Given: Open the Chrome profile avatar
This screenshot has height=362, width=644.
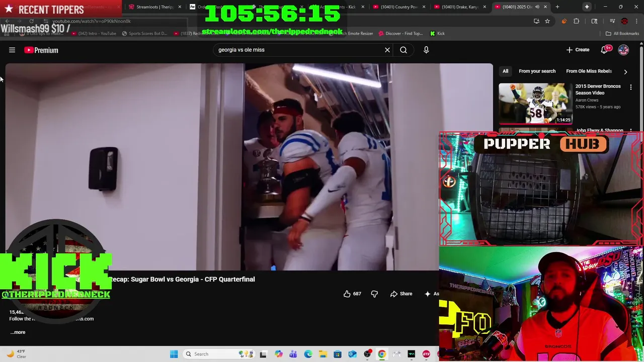Looking at the screenshot, I should click(624, 21).
